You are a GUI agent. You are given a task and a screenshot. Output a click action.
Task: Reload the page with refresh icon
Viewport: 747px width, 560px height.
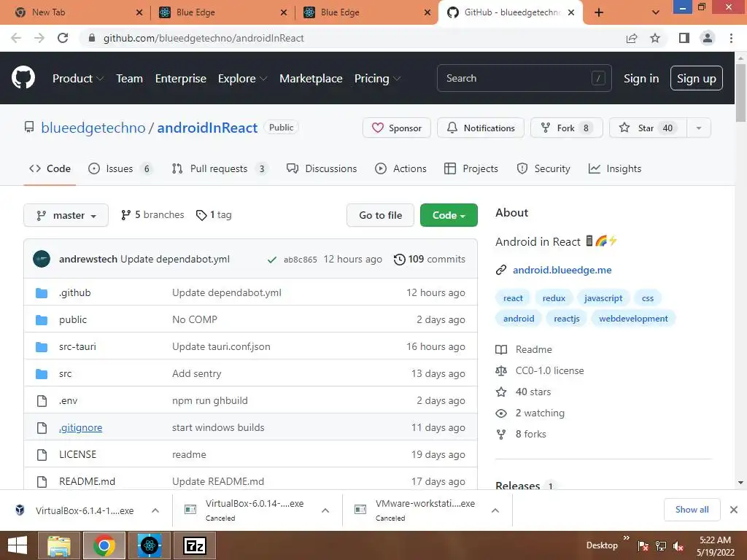63,38
